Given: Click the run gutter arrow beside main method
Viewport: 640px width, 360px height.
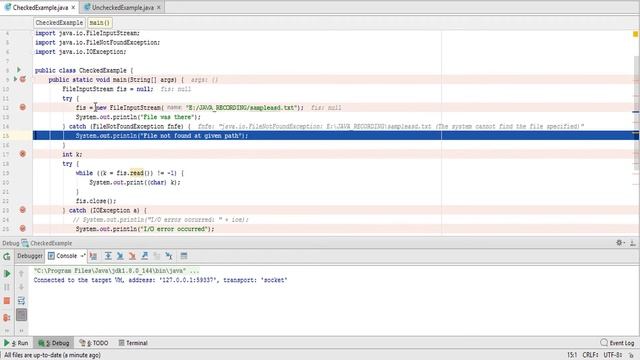Looking at the screenshot, I should 15,79.
